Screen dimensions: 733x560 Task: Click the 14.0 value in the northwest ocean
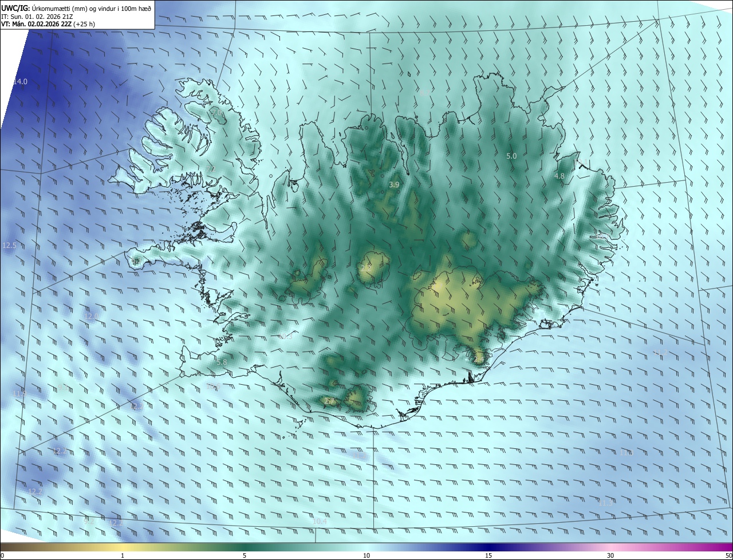pos(20,82)
